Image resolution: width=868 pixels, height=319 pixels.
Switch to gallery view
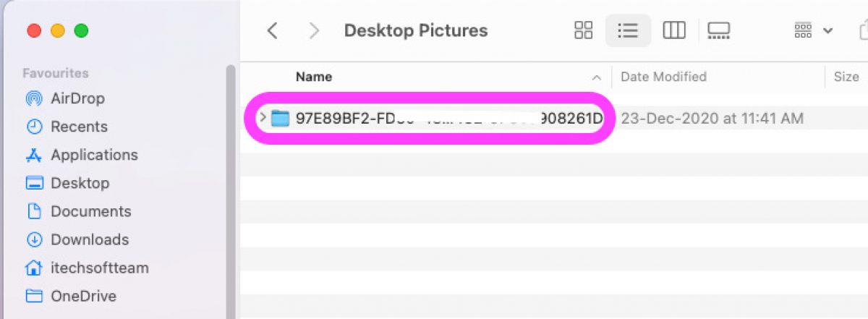point(719,30)
